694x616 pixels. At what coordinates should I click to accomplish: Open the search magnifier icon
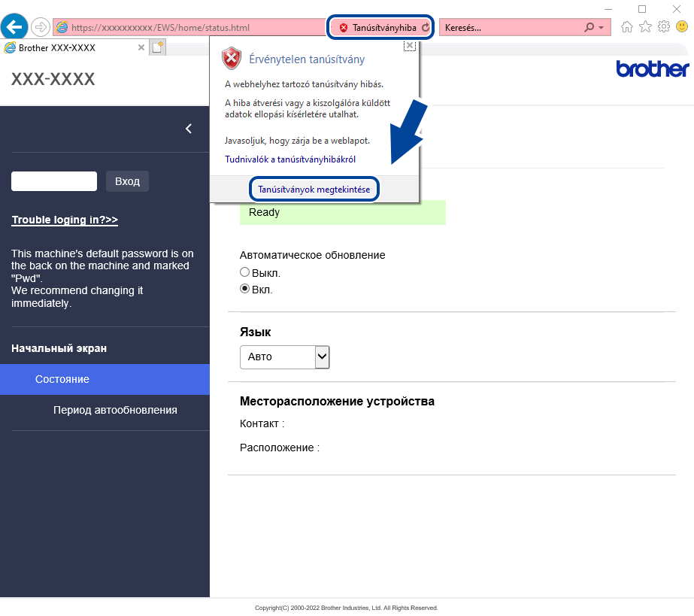[x=589, y=28]
